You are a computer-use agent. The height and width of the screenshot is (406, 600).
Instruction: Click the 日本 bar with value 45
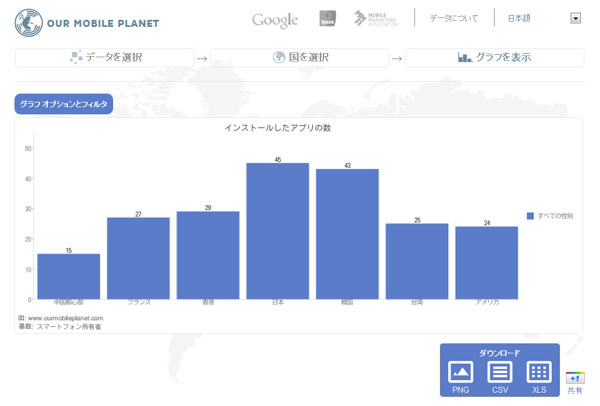pyautogui.click(x=277, y=230)
